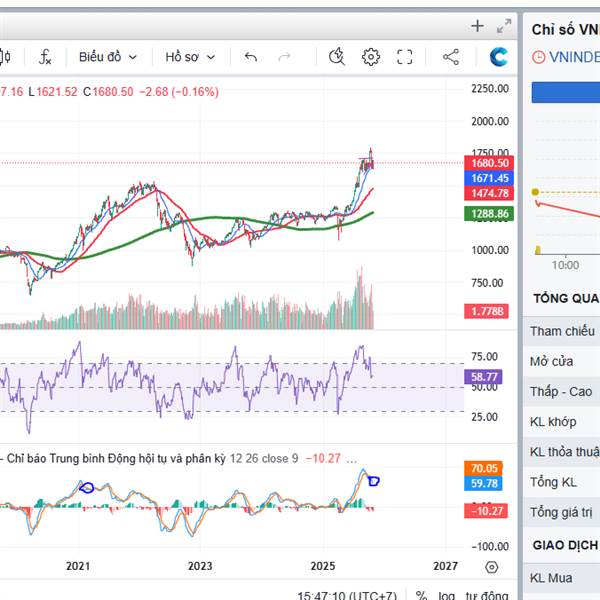The image size is (600, 600).
Task: Open the Hồ sơ dropdown
Action: [190, 57]
